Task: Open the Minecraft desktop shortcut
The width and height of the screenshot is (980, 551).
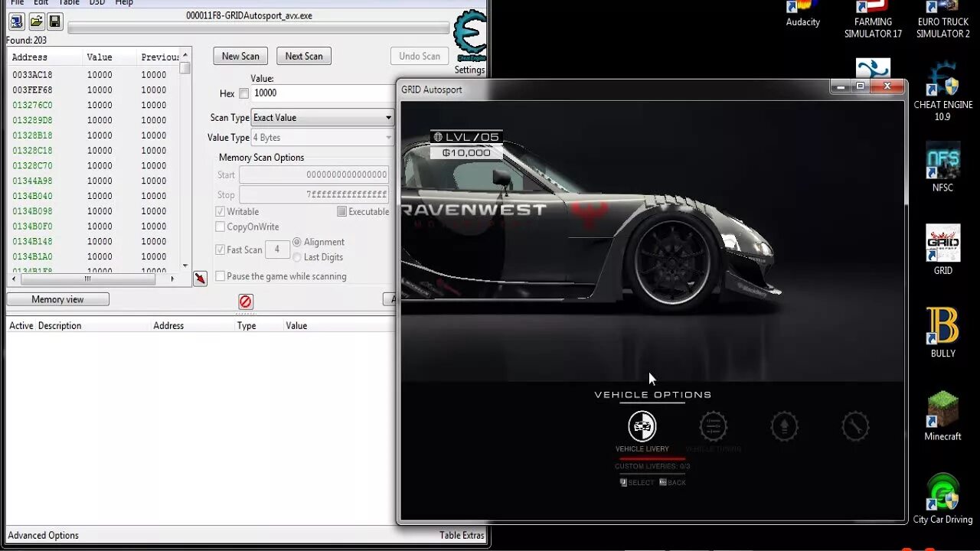Action: point(943,416)
